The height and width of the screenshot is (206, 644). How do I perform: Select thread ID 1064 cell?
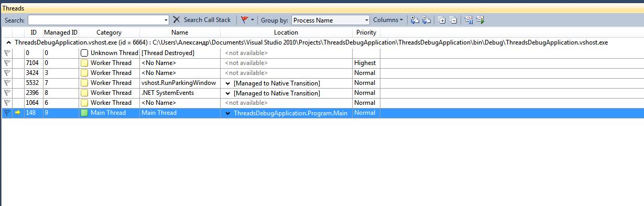34,103
